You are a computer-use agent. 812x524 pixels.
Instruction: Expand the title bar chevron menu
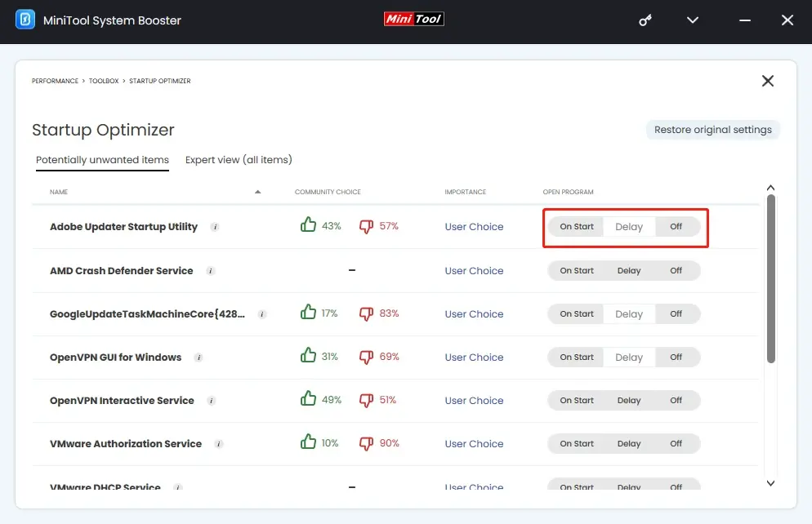693,20
